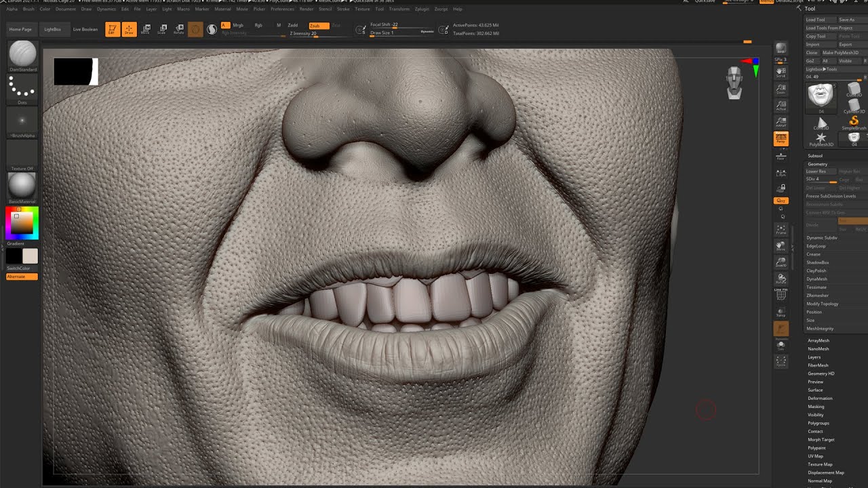
Task: Click the Actual size icon
Action: tap(781, 104)
